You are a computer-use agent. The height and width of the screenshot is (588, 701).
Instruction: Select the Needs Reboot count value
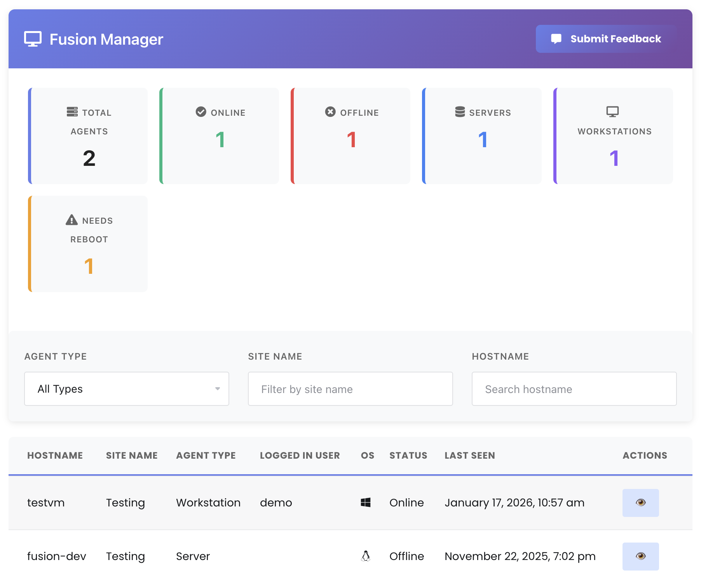coord(89,266)
